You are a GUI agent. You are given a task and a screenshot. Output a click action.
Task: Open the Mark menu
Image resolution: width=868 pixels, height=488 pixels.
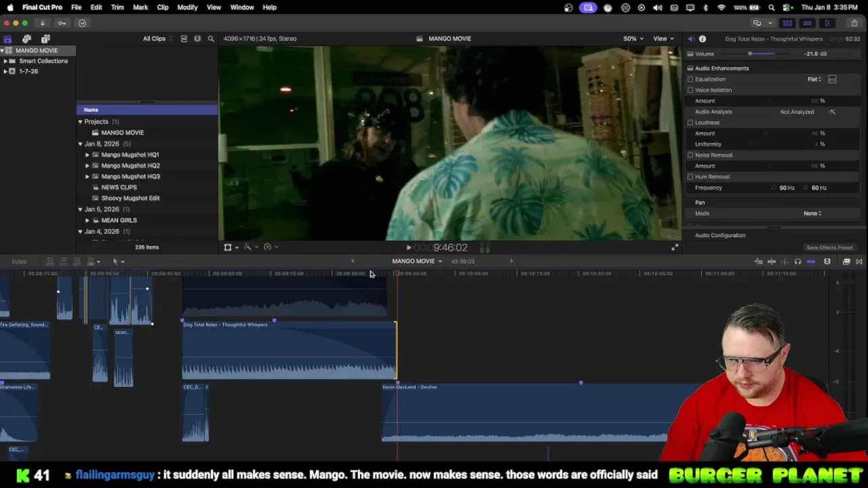point(140,7)
